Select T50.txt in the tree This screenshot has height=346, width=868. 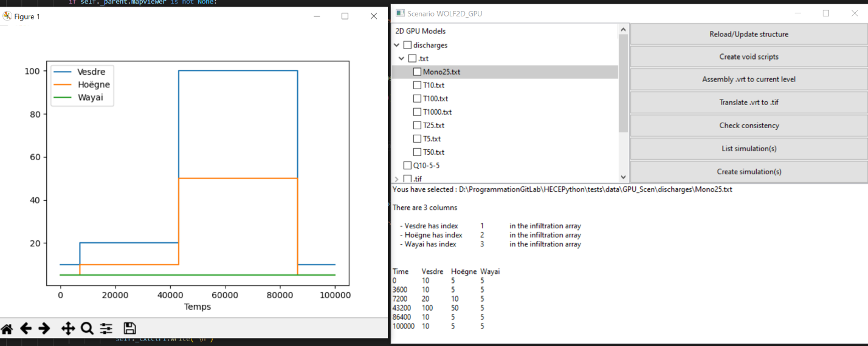click(433, 152)
